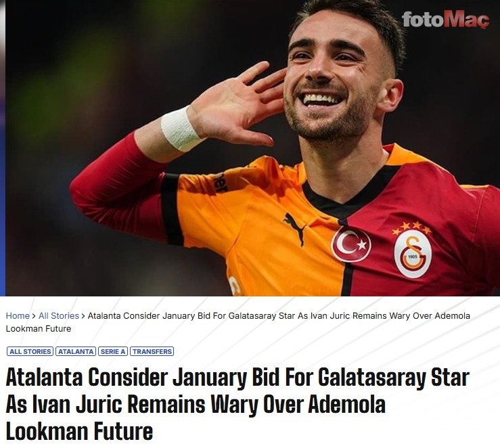Select the ATALANTA category tag
Image resolution: width=500 pixels, height=448 pixels.
(76, 351)
